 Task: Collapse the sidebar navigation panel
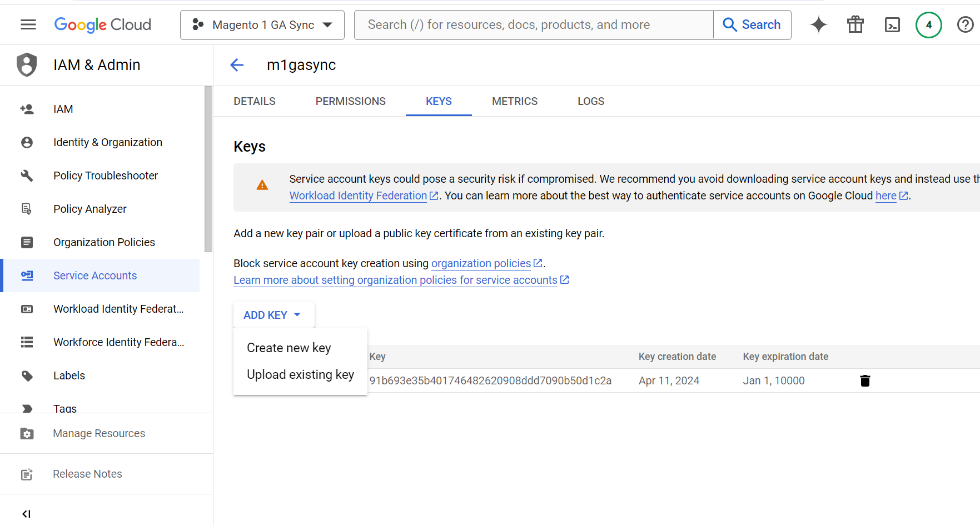tap(26, 514)
